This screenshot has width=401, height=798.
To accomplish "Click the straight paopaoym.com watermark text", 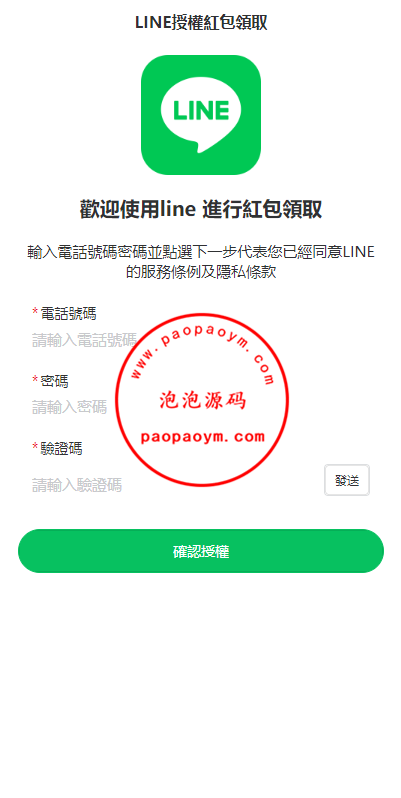I will (203, 436).
